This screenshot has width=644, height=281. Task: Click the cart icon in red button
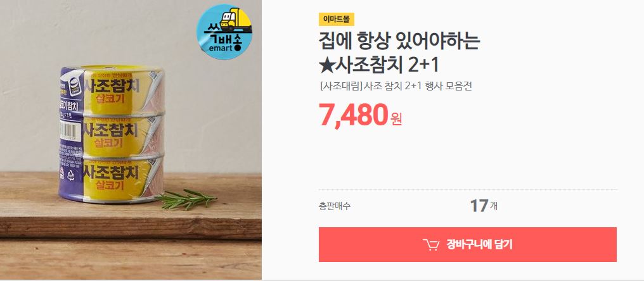click(431, 245)
